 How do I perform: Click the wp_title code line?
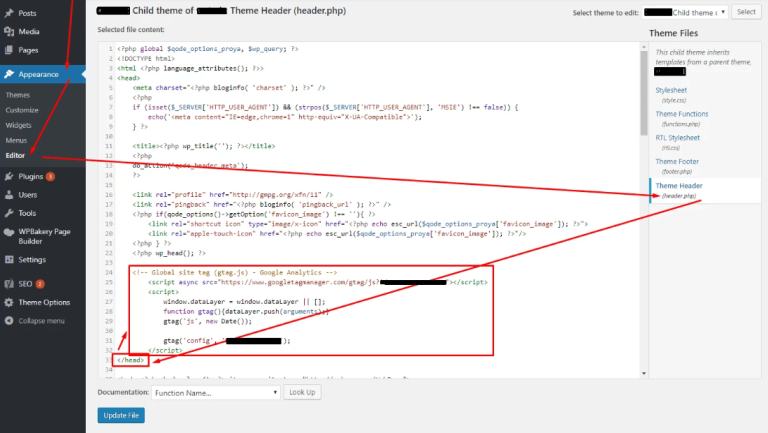click(204, 146)
